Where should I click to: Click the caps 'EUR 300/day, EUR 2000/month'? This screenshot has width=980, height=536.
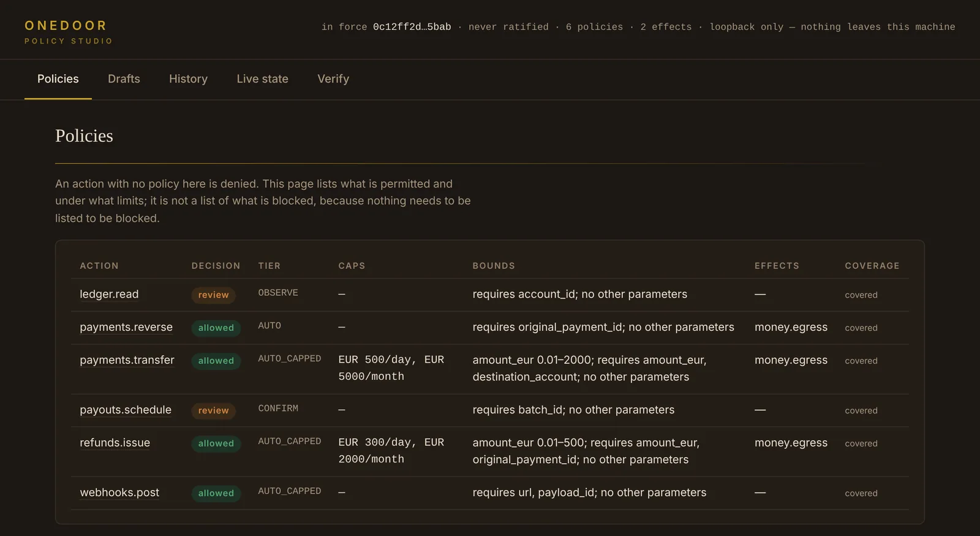391,451
